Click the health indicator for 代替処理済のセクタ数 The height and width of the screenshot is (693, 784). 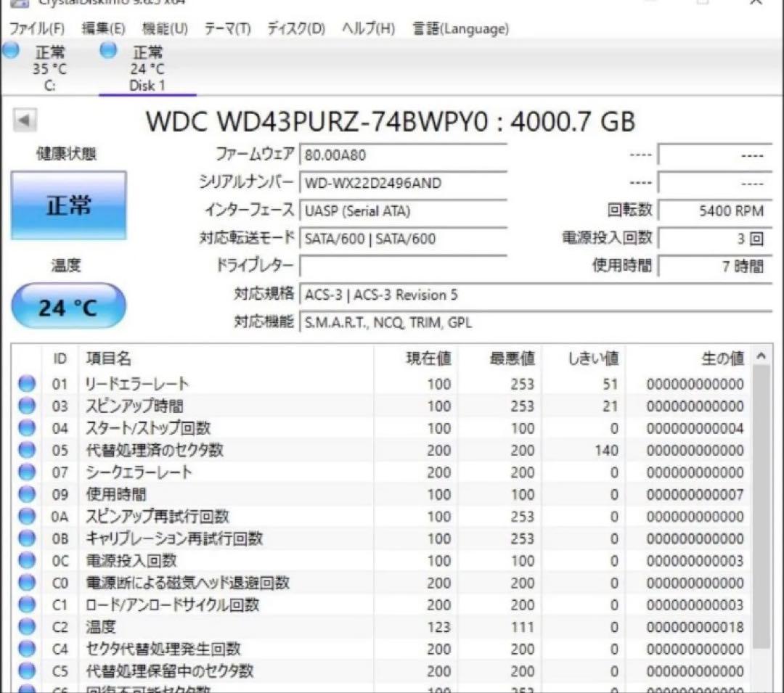point(26,450)
